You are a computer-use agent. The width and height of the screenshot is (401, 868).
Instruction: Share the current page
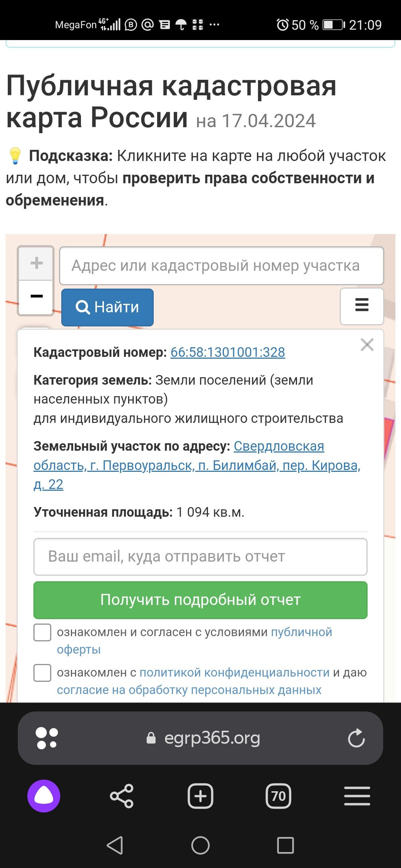122,796
